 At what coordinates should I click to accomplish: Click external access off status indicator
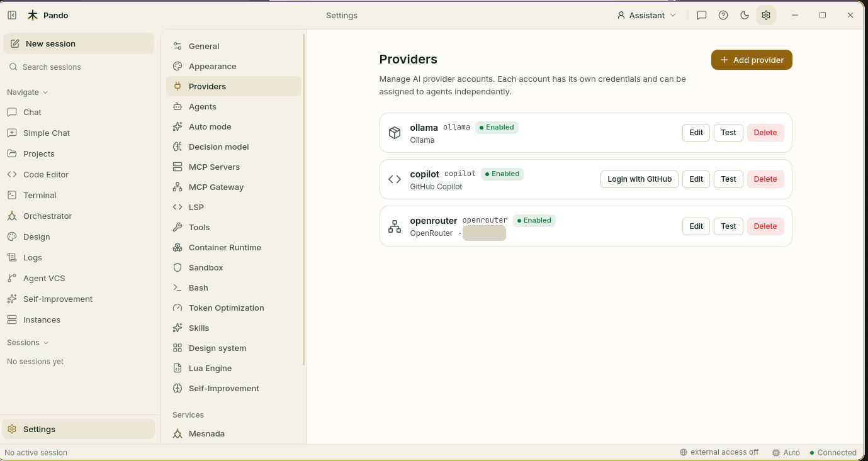point(719,452)
